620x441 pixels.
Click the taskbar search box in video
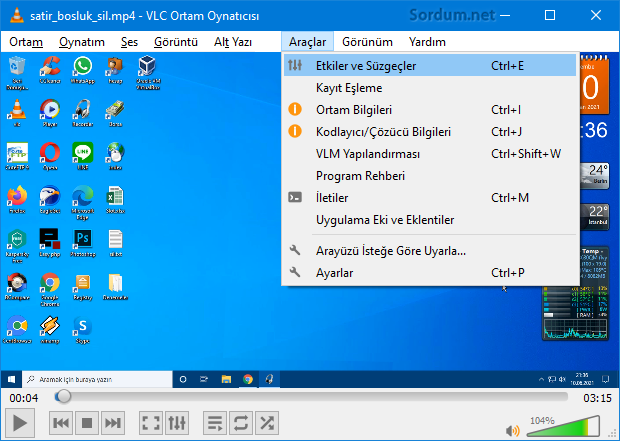click(97, 379)
